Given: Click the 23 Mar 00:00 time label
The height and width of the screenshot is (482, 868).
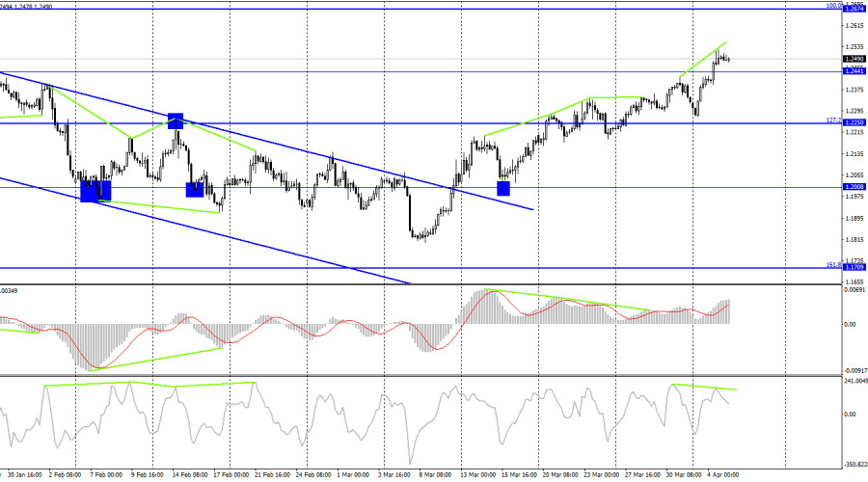Looking at the screenshot, I should tap(602, 475).
